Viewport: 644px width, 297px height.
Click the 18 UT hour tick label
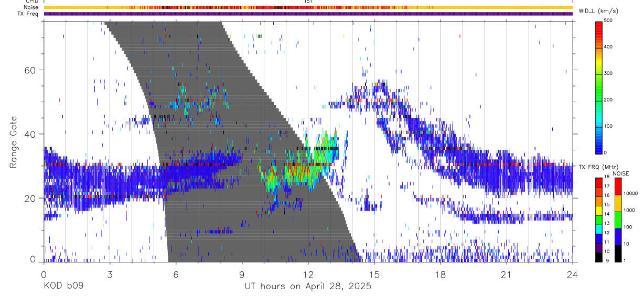[441, 274]
